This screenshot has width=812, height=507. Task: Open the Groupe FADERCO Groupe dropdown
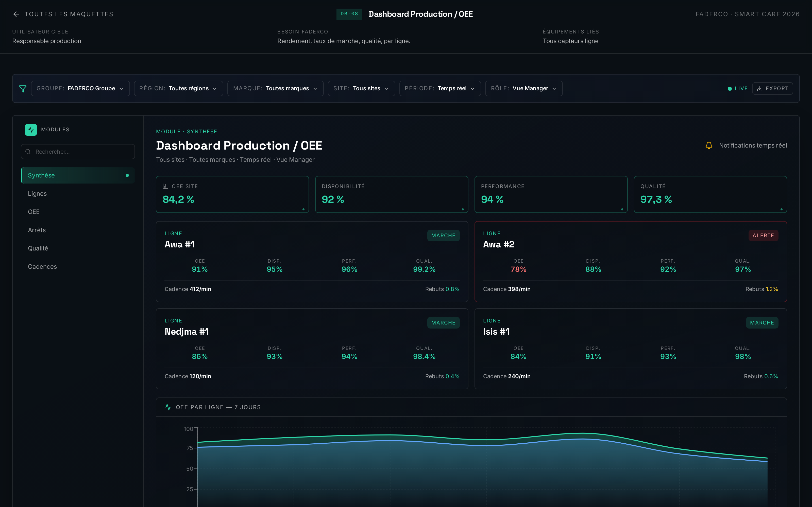coord(80,88)
